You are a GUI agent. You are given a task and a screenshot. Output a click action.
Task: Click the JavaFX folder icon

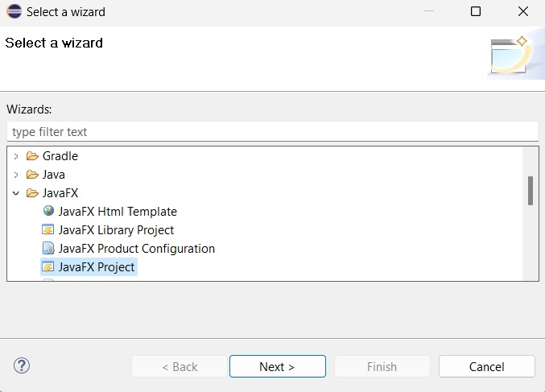[32, 193]
